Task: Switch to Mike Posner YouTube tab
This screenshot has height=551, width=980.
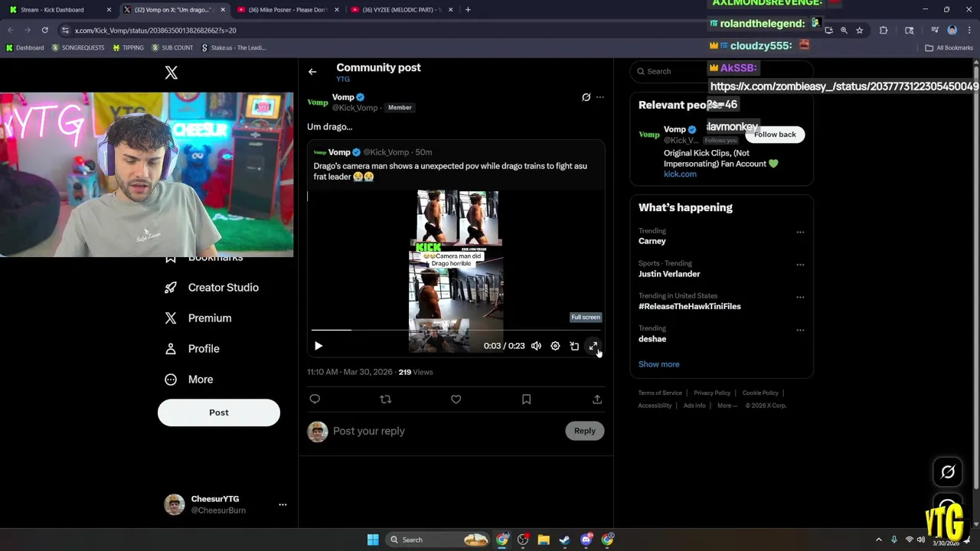Action: pyautogui.click(x=287, y=10)
